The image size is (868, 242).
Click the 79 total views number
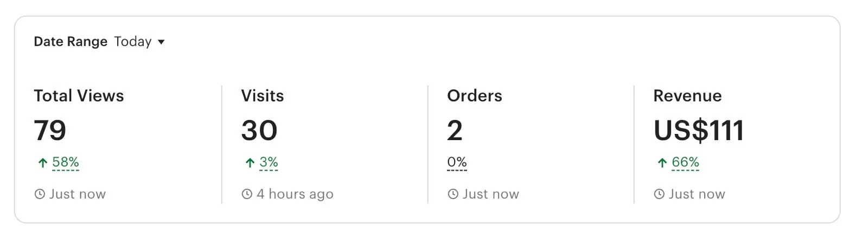(x=50, y=131)
